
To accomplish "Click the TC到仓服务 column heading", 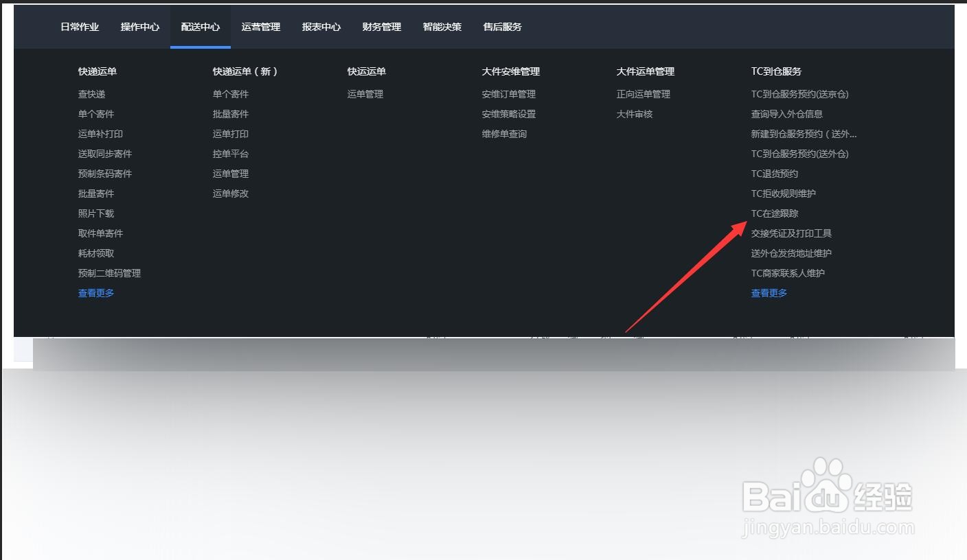I will tap(776, 71).
